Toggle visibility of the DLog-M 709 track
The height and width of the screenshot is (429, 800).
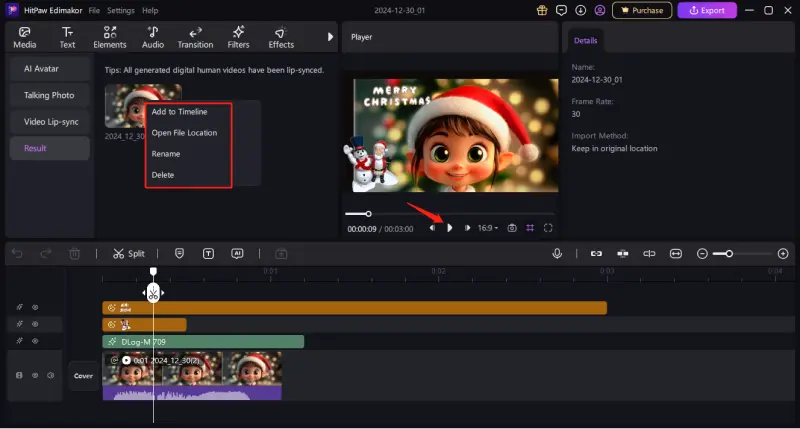(x=35, y=341)
